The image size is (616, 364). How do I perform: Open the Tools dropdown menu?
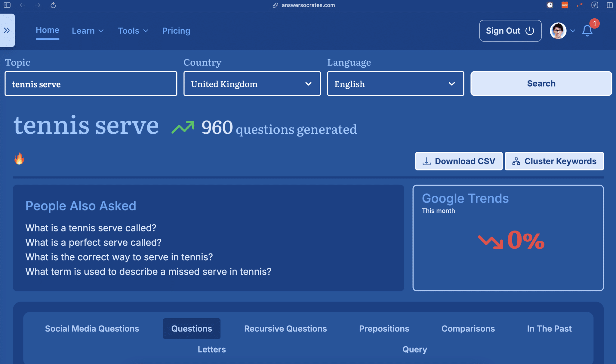click(x=133, y=31)
